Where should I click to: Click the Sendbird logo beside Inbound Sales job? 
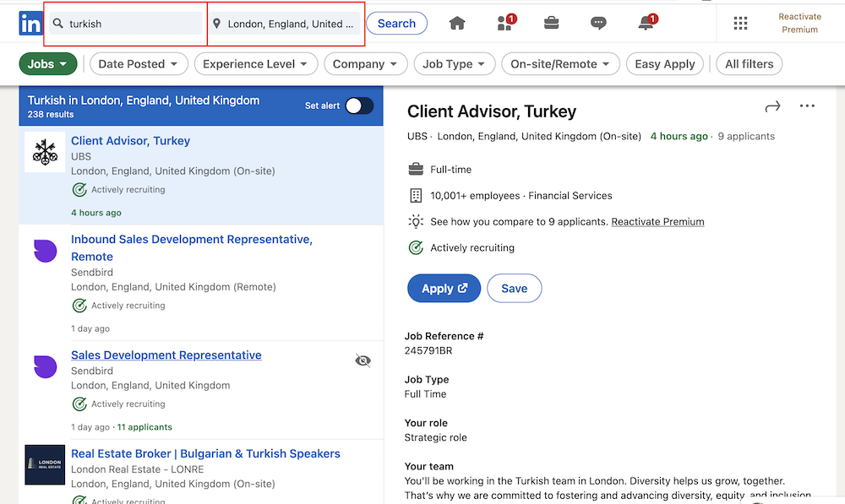pyautogui.click(x=46, y=251)
